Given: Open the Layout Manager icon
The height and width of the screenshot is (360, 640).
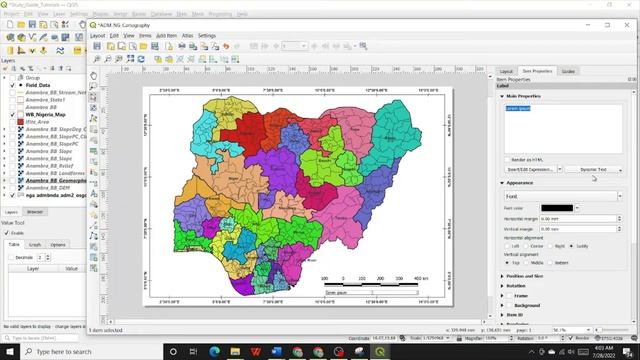Looking at the screenshot, I should [x=132, y=46].
